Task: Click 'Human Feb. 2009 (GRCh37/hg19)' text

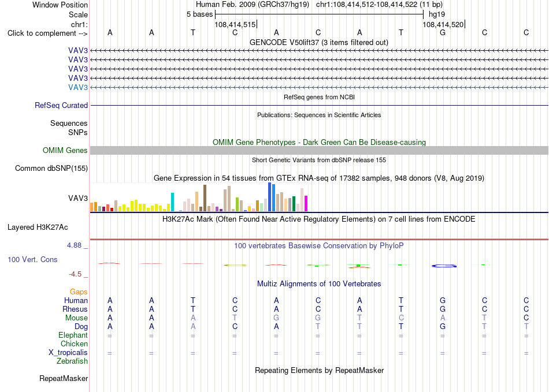Action: pyautogui.click(x=253, y=5)
